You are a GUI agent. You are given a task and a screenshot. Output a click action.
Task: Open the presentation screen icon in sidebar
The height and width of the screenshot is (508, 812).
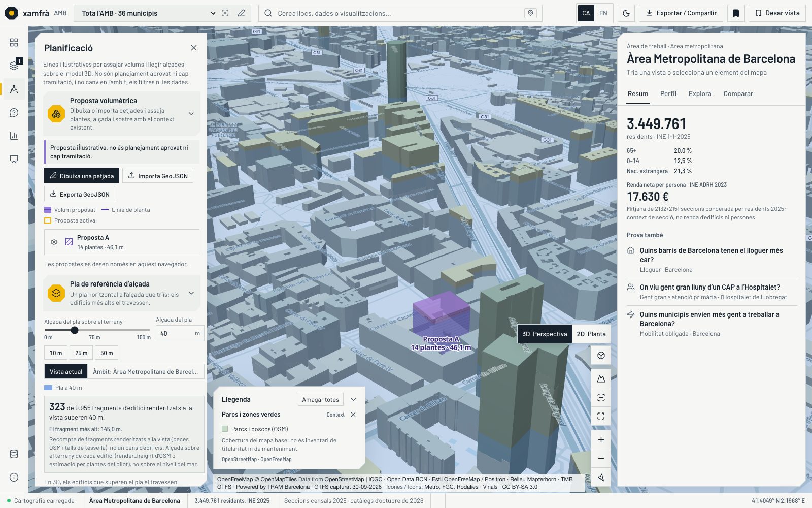tap(14, 159)
